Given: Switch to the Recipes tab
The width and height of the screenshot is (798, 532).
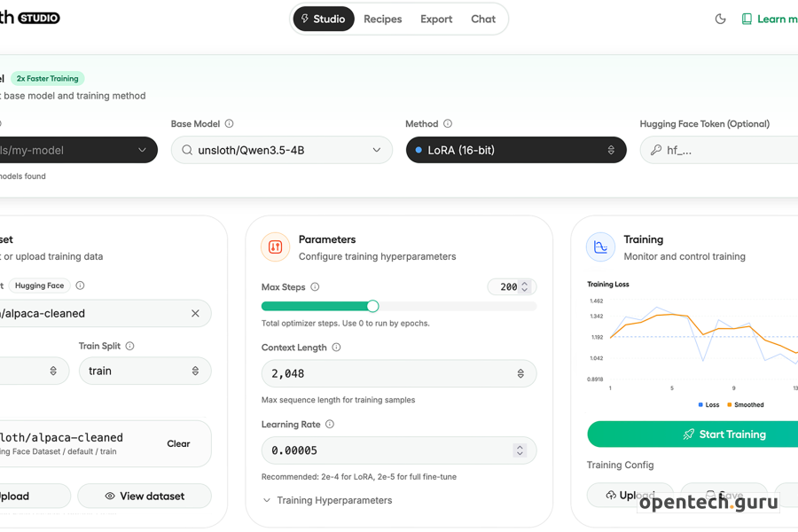Looking at the screenshot, I should [382, 19].
